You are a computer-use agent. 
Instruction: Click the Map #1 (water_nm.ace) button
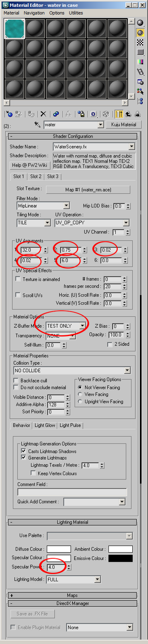(88, 190)
